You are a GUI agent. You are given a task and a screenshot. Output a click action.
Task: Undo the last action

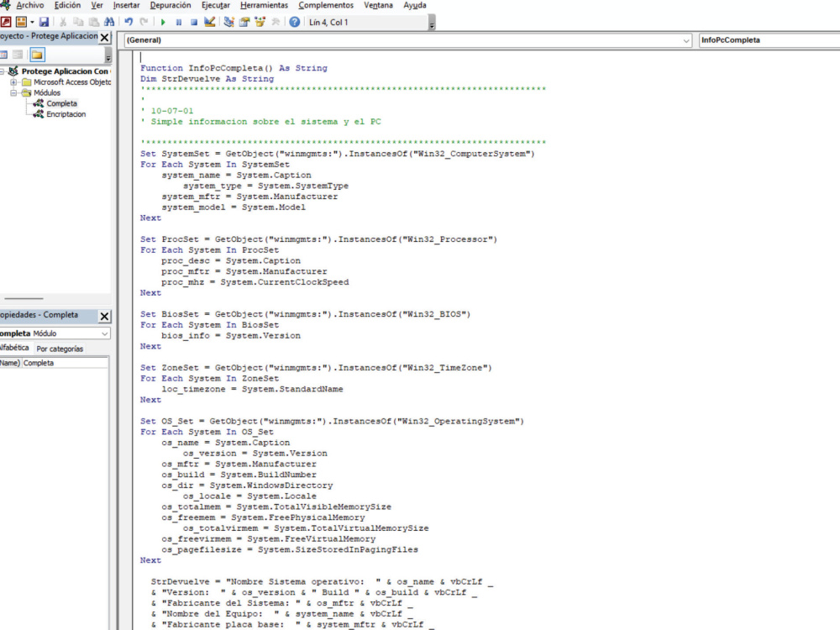129,22
